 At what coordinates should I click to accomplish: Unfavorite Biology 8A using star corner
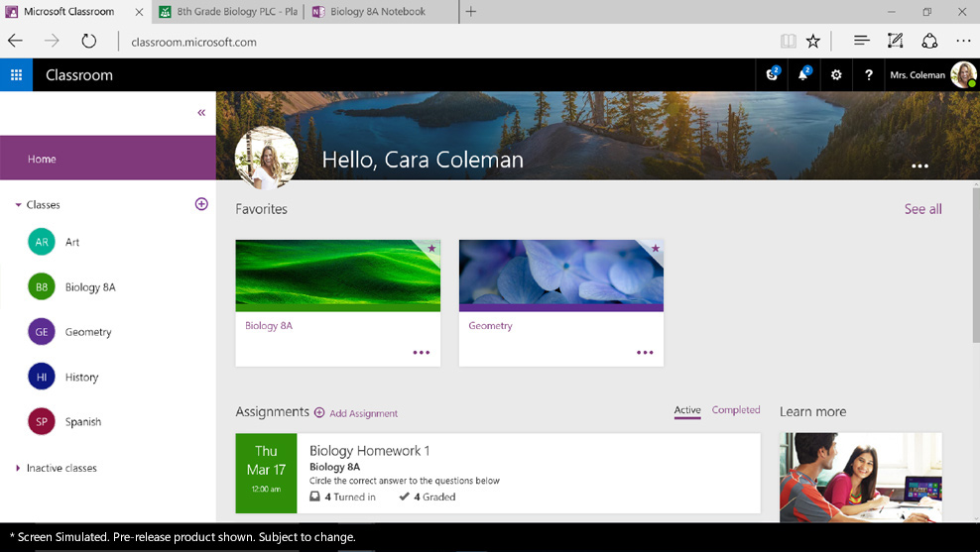431,249
